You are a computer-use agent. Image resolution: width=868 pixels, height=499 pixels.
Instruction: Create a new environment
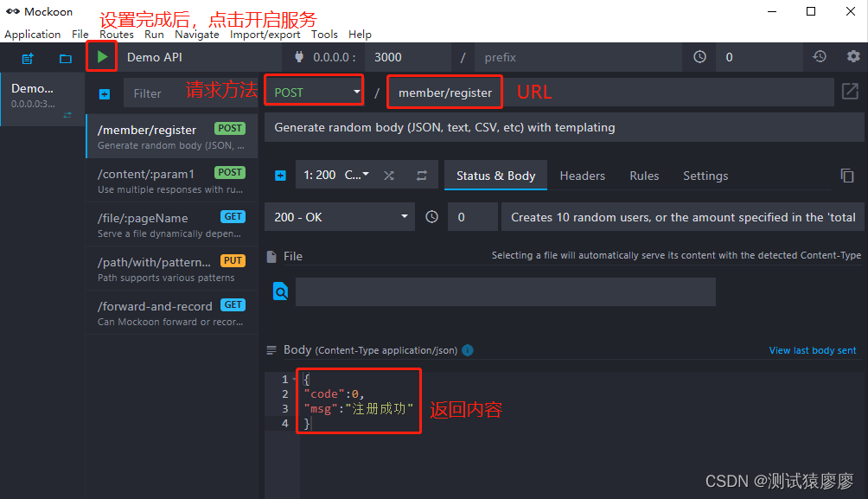pos(27,55)
